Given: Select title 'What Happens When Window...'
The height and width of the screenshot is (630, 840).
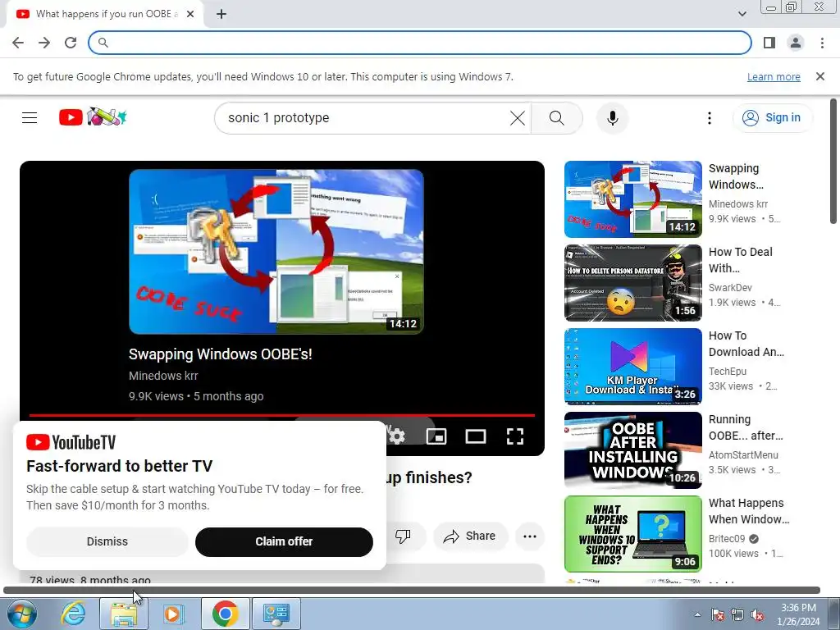Looking at the screenshot, I should coord(749,511).
